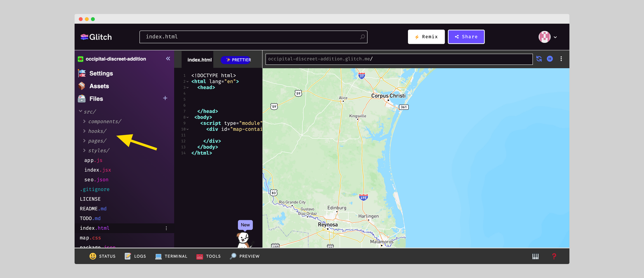Image resolution: width=644 pixels, height=278 pixels.
Task: Open the Logs panel
Action: (x=136, y=256)
